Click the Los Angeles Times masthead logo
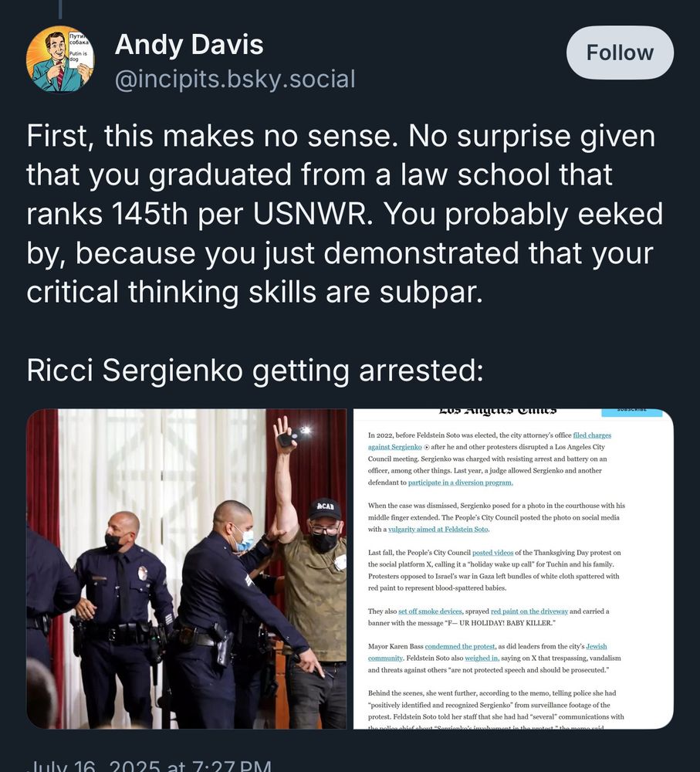This screenshot has width=700, height=772. [x=497, y=410]
